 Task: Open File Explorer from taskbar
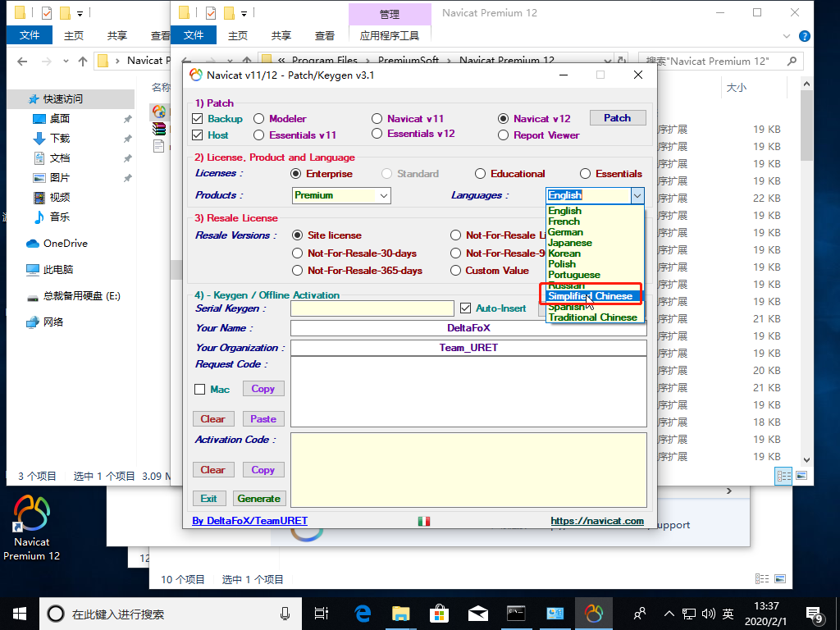pos(400,614)
